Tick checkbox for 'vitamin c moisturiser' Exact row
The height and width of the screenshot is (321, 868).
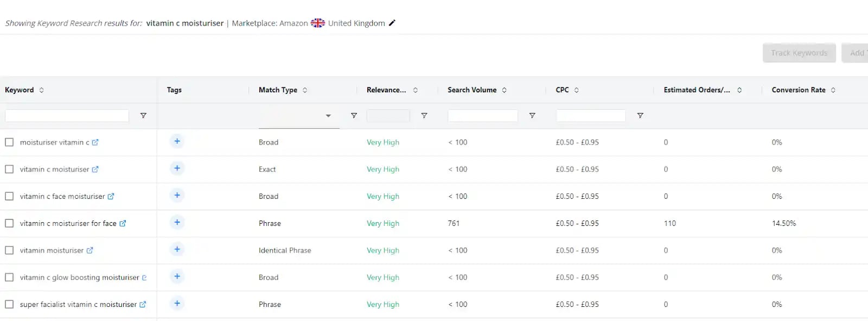pyautogui.click(x=9, y=169)
